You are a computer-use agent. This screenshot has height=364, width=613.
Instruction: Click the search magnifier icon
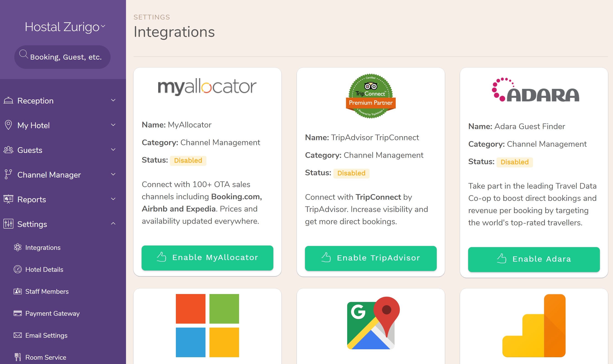pyautogui.click(x=24, y=54)
